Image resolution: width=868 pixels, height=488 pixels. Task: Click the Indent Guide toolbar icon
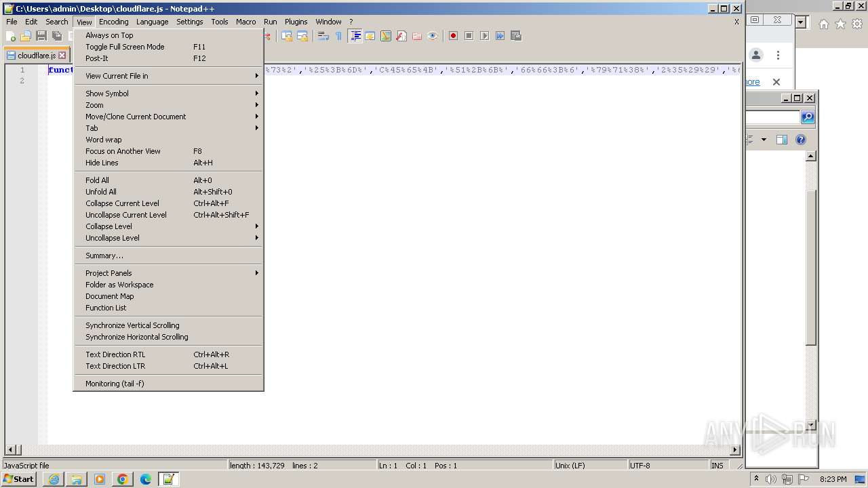coord(355,36)
